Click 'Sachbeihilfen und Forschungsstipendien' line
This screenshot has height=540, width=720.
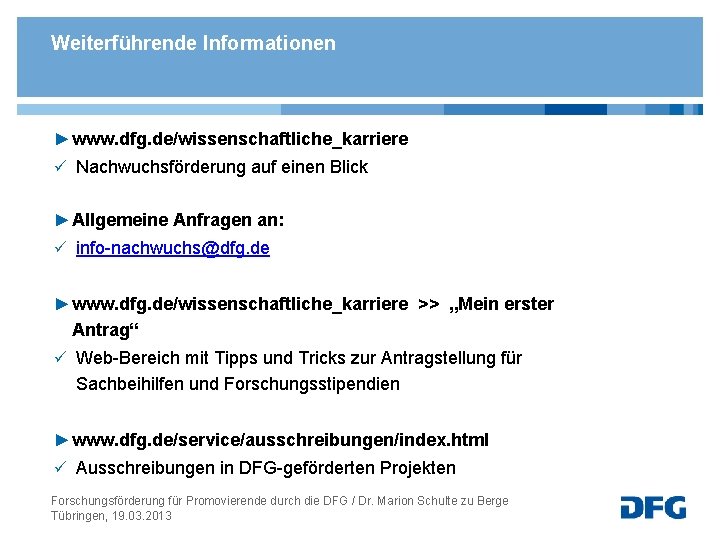tap(238, 384)
